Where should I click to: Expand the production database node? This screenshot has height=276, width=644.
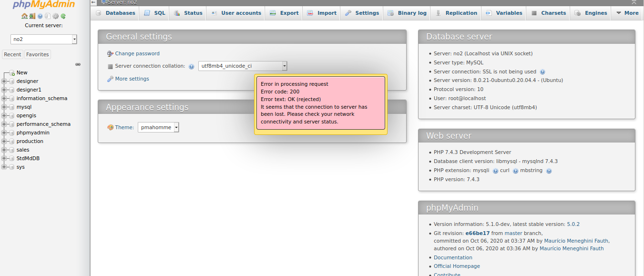(x=4, y=142)
